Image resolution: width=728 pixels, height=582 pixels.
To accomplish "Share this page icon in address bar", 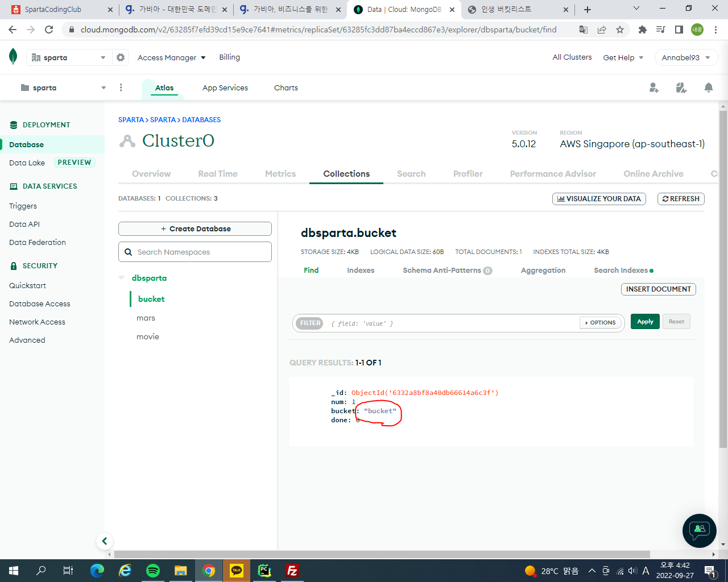I will 602,30.
